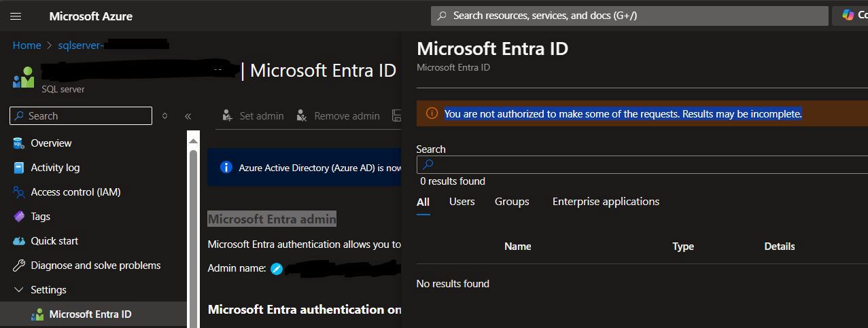Click the Azure Active Directory info banner
Viewport: 868px width, 328px height.
pos(305,167)
